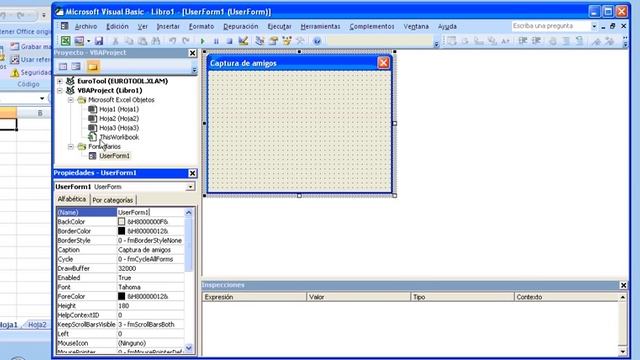Viewport: 640px width, 360px height.
Task: Show the Toolbox using the toolbar icon
Action: point(300,41)
